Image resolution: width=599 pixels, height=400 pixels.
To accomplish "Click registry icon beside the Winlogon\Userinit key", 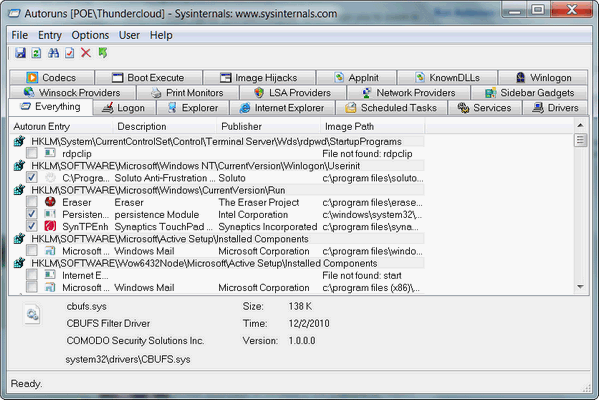I will click(19, 166).
